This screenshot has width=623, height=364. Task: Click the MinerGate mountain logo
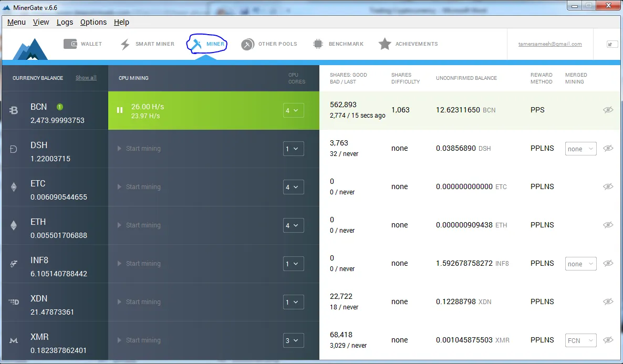click(x=30, y=49)
